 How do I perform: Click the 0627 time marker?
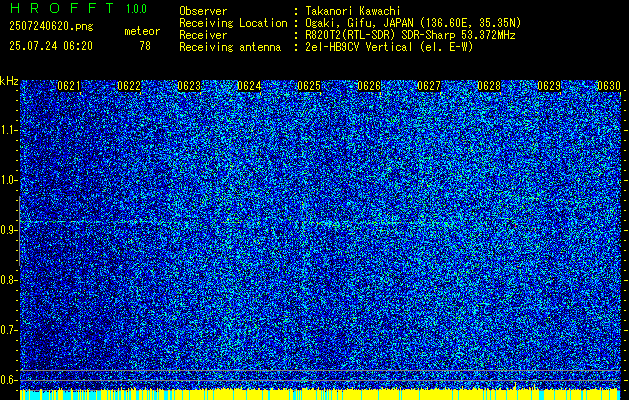[x=429, y=86]
